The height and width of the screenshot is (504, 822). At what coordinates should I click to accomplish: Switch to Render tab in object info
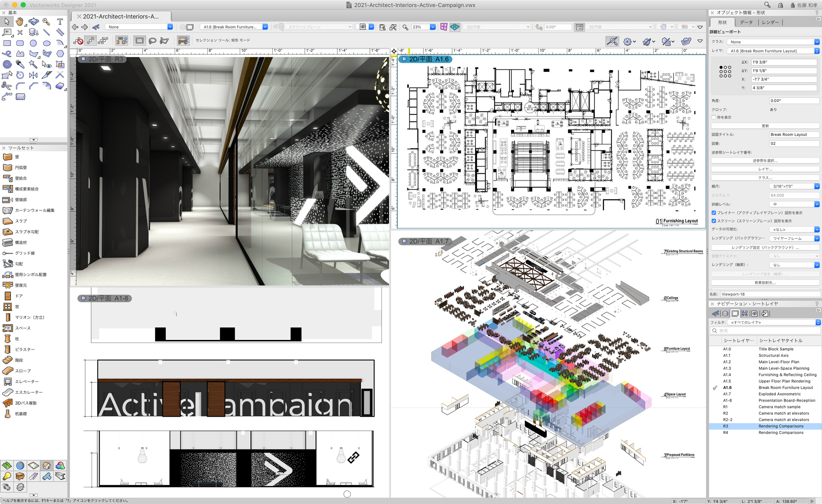tap(771, 22)
